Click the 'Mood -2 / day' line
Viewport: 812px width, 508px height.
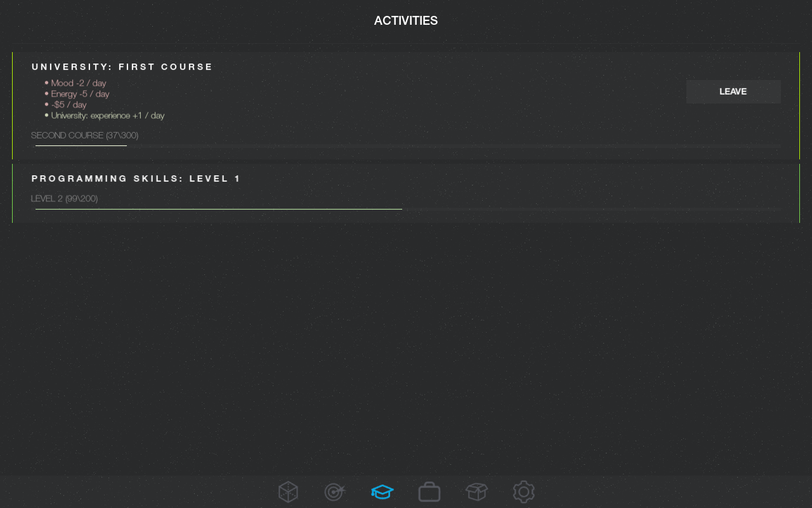(x=79, y=83)
